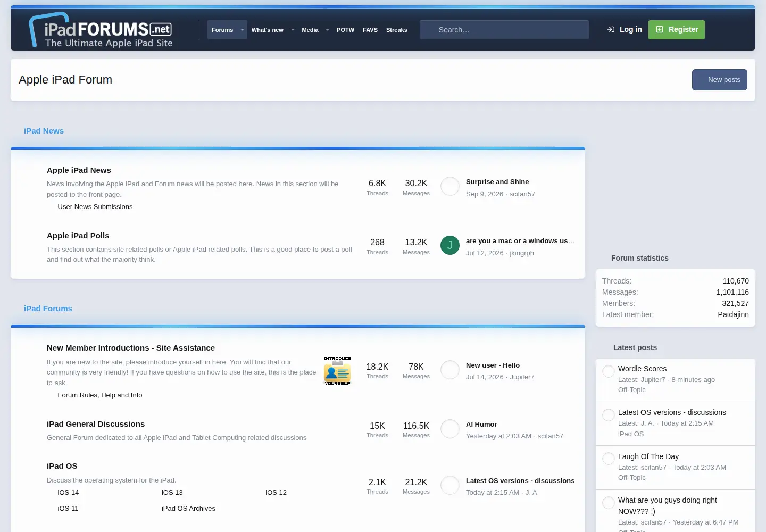Go to the POTW page
The width and height of the screenshot is (766, 532).
345,30
